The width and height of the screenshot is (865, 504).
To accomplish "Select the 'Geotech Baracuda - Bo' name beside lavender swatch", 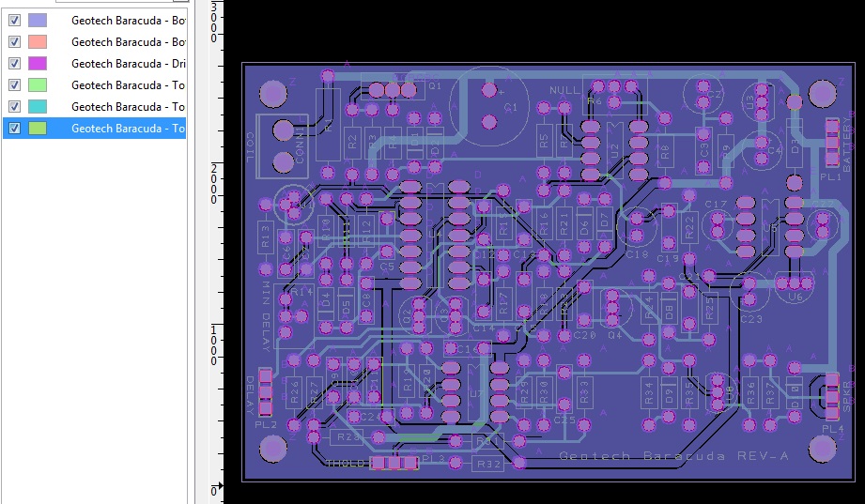I will click(128, 21).
